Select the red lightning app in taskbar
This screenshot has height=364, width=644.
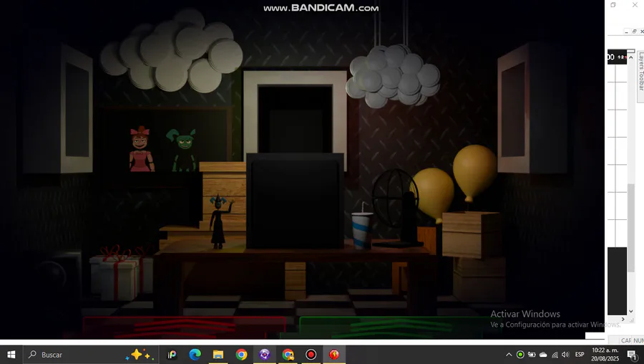[x=334, y=355]
